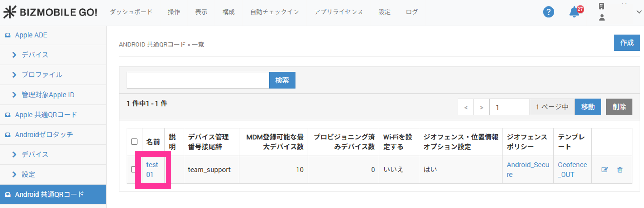This screenshot has width=644, height=208.
Task: Click the trash icon for test01 row
Action: coord(620,170)
